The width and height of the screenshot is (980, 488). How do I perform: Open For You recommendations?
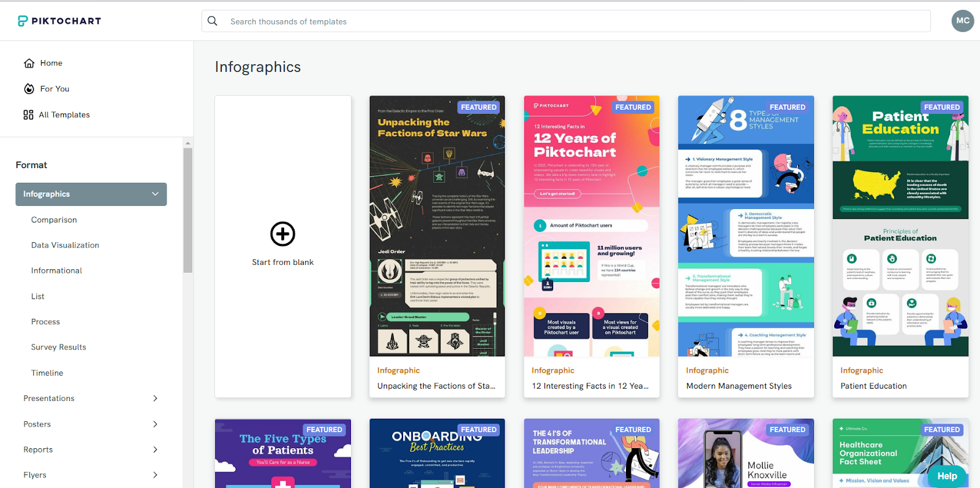click(x=55, y=89)
